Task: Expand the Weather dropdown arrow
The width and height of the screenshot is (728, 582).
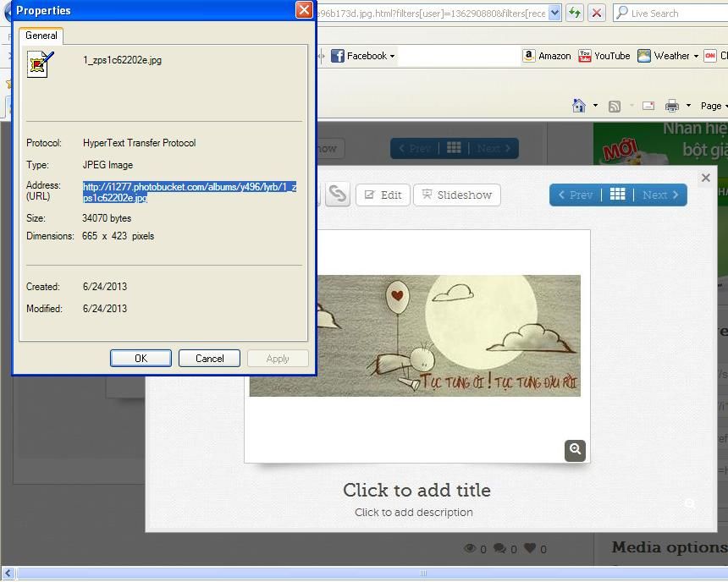Action: coord(696,56)
